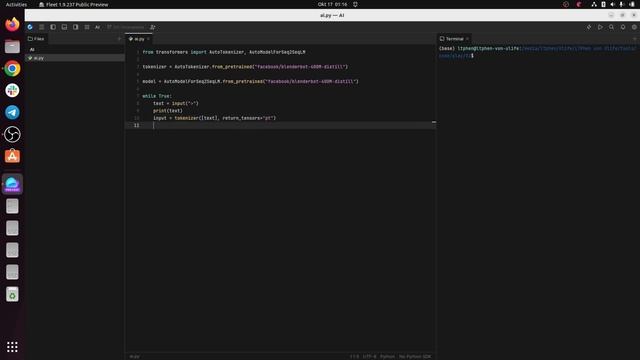Click the 'model = AutoModelForSeq2SeqLM' line
Screen dimensions: 640x360
250,81
